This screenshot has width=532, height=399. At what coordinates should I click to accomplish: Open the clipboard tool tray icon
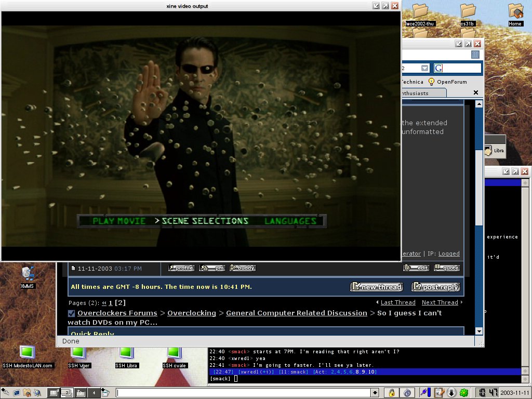point(439,393)
